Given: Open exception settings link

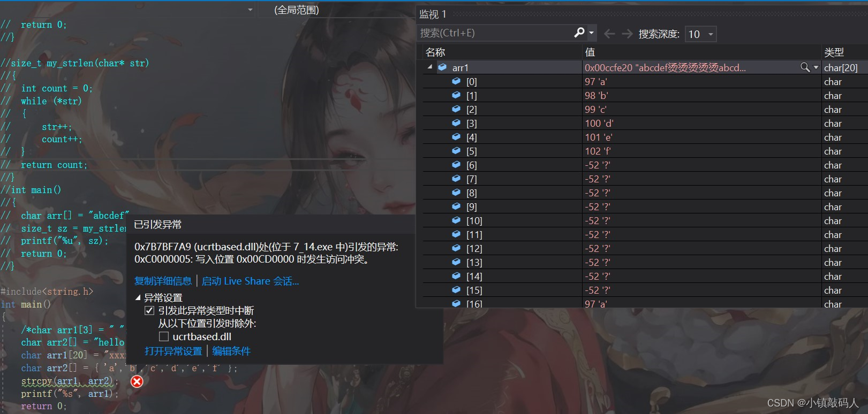Looking at the screenshot, I should tap(173, 351).
